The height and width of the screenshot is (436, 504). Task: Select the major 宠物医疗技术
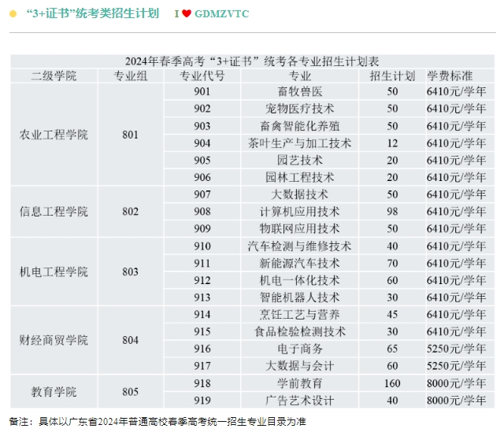pyautogui.click(x=300, y=109)
